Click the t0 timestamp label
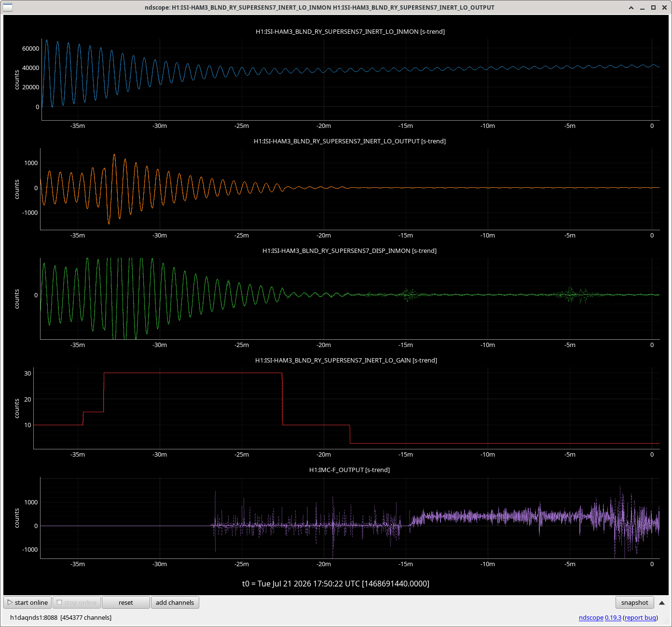 point(336,584)
